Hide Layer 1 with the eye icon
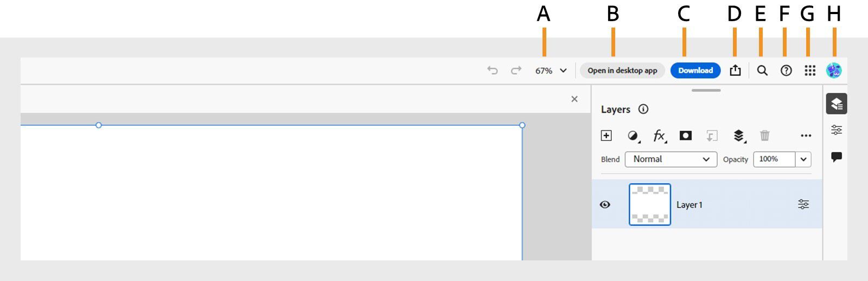The height and width of the screenshot is (281, 868). [x=605, y=205]
